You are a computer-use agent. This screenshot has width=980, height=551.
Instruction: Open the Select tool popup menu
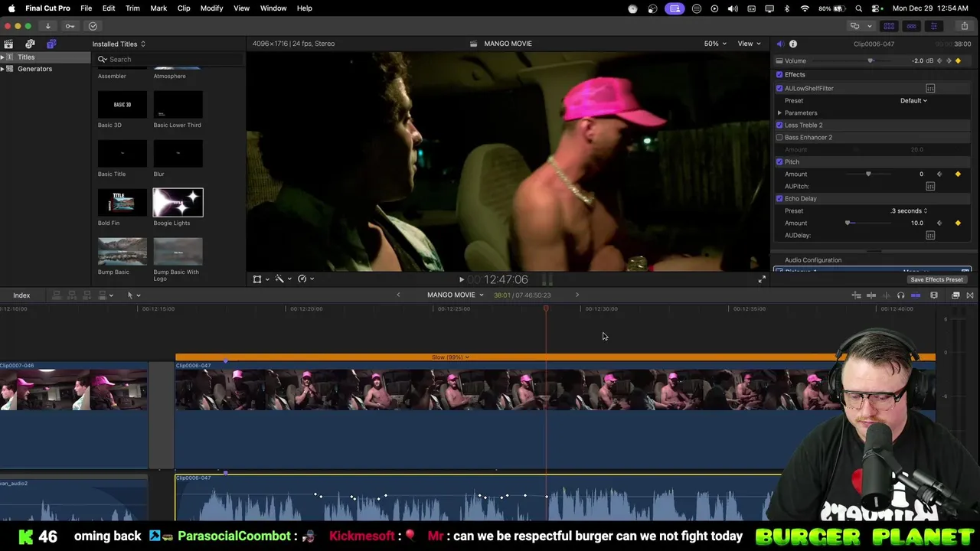(133, 295)
